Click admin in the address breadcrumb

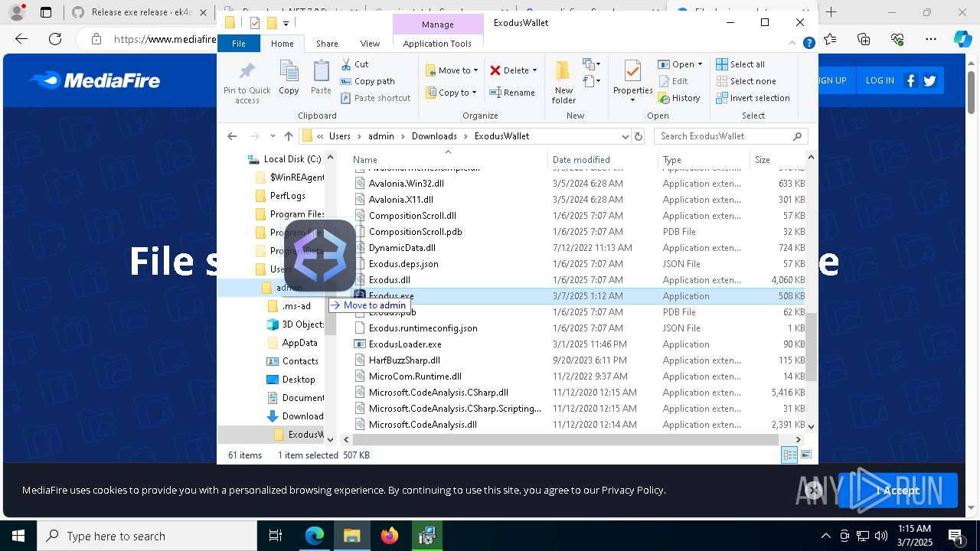[381, 136]
